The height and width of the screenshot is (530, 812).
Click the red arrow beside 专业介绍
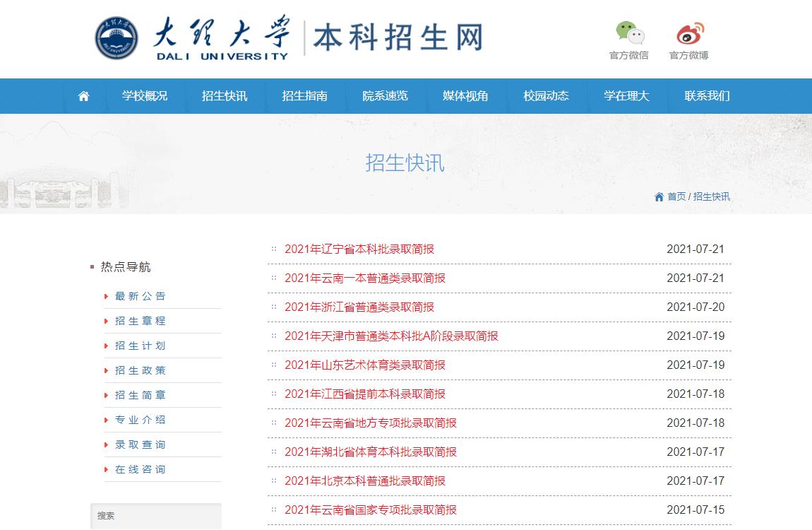pos(106,420)
